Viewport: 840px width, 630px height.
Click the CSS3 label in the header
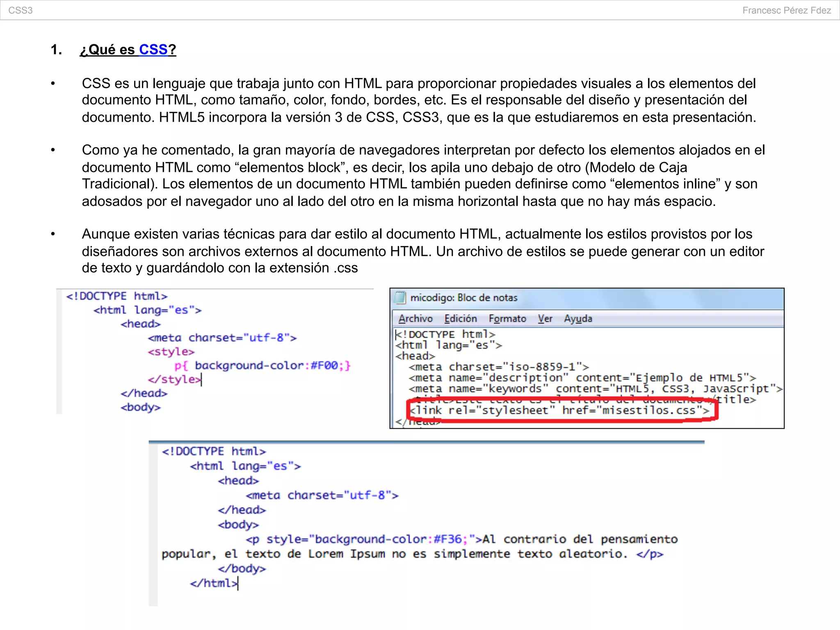(21, 10)
